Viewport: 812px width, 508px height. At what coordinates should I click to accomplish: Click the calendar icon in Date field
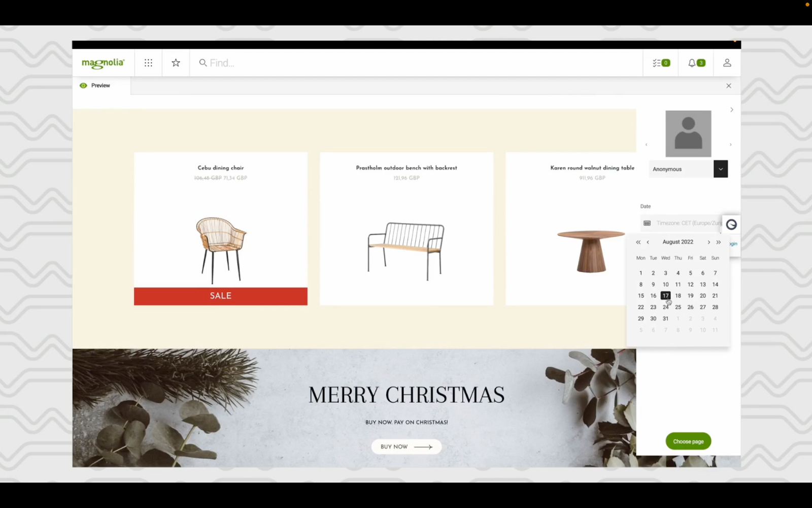[647, 223]
